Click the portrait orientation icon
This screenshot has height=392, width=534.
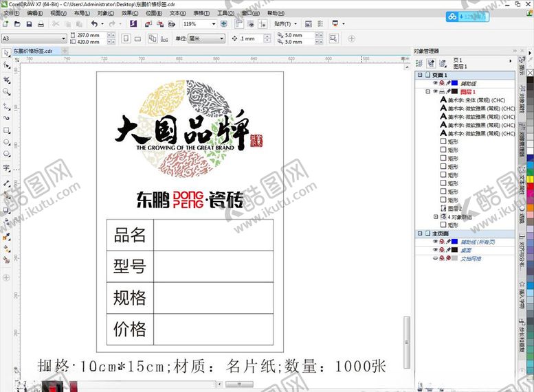pos(126,38)
